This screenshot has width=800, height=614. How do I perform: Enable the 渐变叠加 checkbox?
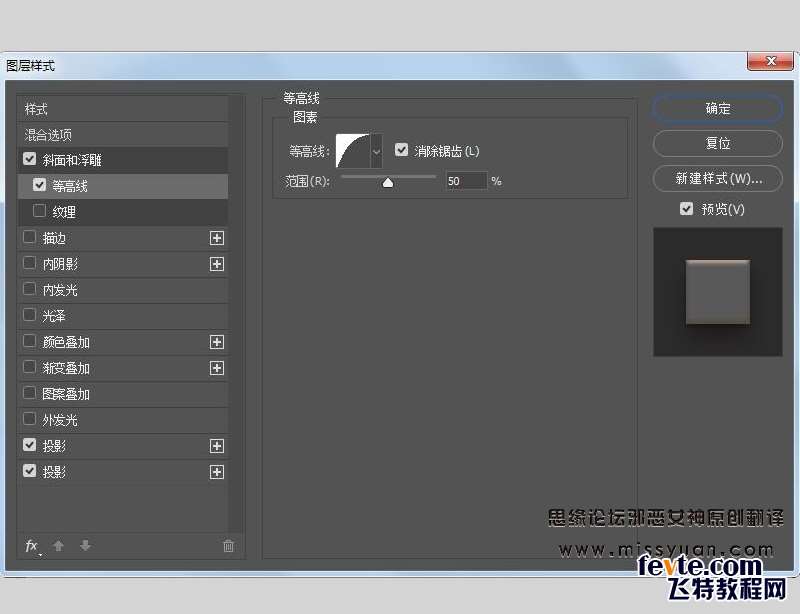(x=30, y=367)
